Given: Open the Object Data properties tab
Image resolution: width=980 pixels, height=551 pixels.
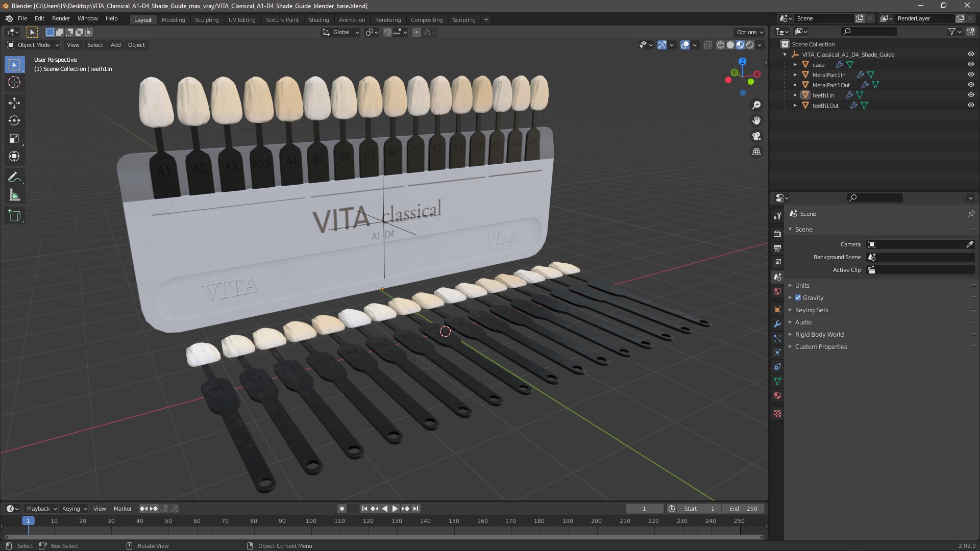Looking at the screenshot, I should pyautogui.click(x=777, y=381).
